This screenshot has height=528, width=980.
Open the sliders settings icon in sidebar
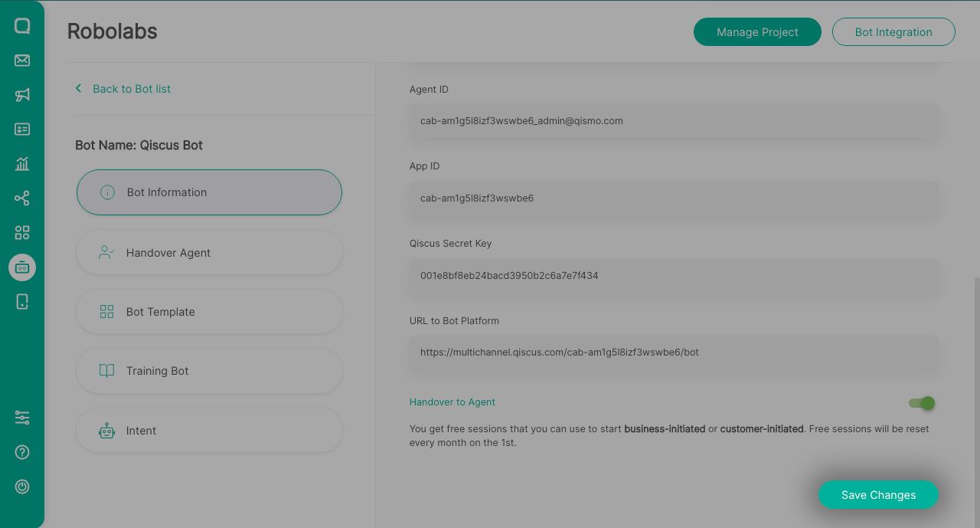pyautogui.click(x=22, y=418)
